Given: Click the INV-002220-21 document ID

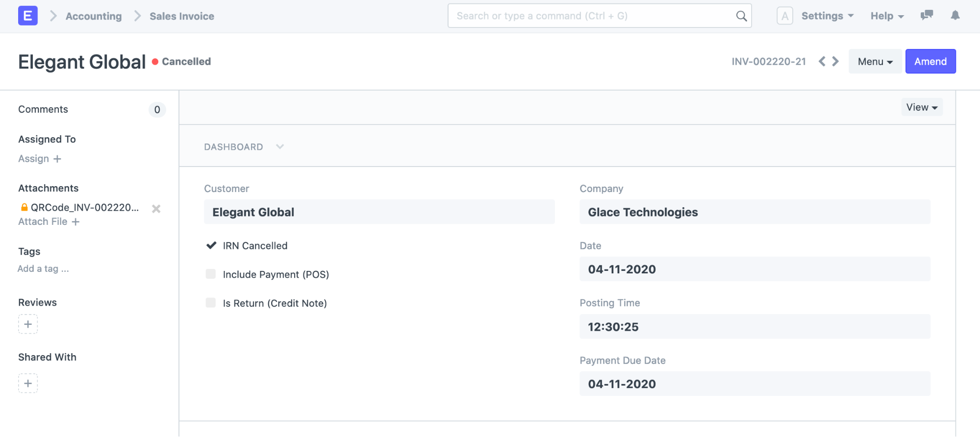Looking at the screenshot, I should point(769,62).
